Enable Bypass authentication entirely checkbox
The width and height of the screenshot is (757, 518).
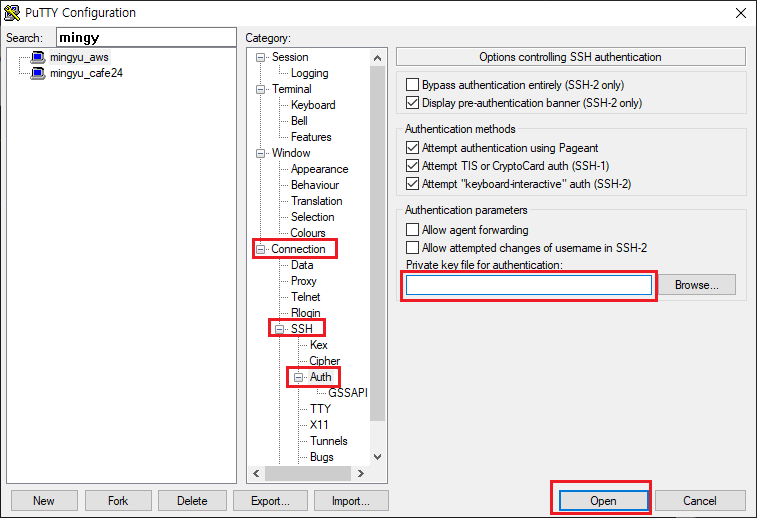click(x=412, y=85)
